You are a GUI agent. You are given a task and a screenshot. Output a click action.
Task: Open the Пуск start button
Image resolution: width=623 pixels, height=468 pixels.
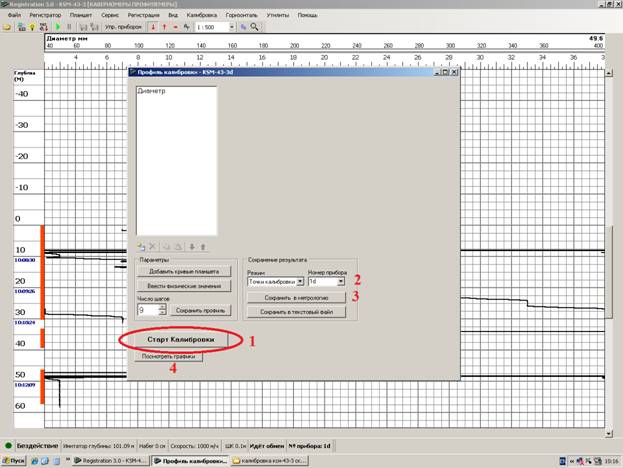pos(14,461)
